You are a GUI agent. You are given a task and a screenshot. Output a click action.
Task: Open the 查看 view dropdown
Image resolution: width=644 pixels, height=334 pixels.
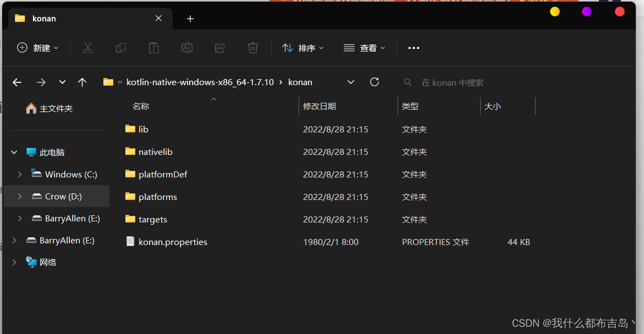point(364,48)
